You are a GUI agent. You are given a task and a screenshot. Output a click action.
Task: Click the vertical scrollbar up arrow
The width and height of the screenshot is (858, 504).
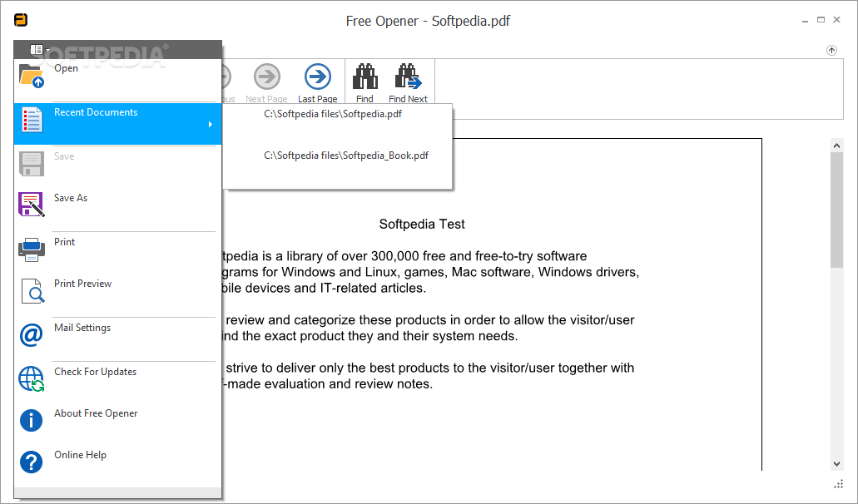[x=836, y=146]
